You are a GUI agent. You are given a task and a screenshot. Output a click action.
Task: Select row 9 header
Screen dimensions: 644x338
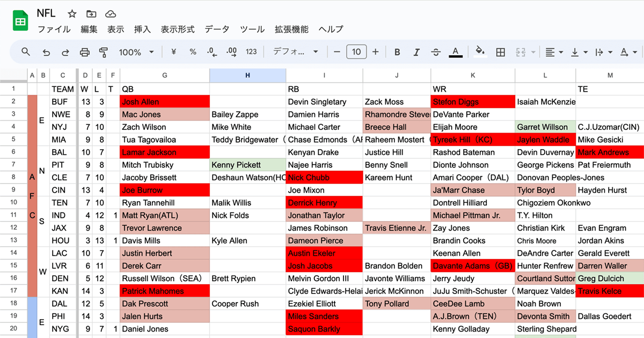click(x=13, y=190)
